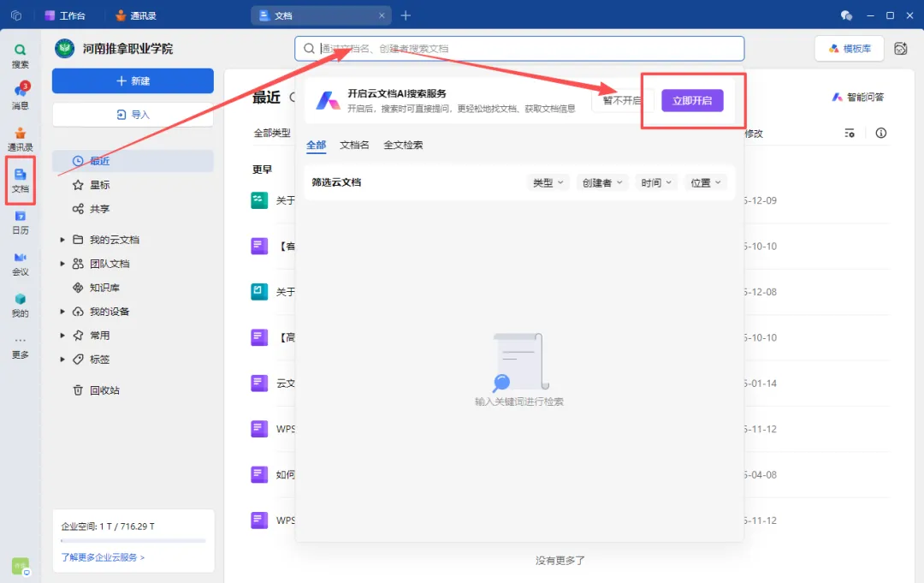Viewport: 924px width, 583px height.
Task: Add a new tab with plus icon
Action: pos(406,15)
